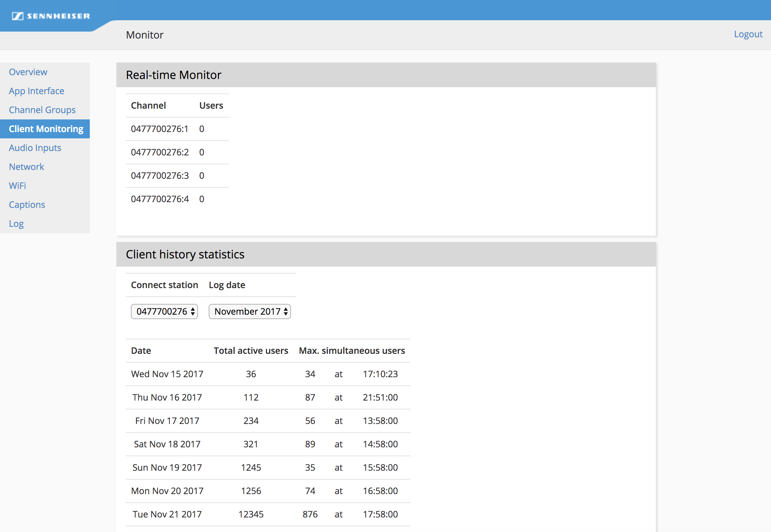
Task: Open the Overview page
Action: pos(28,72)
